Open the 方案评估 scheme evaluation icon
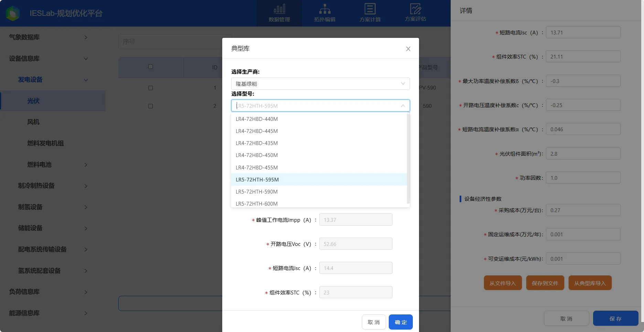This screenshot has width=644, height=332. [x=416, y=13]
